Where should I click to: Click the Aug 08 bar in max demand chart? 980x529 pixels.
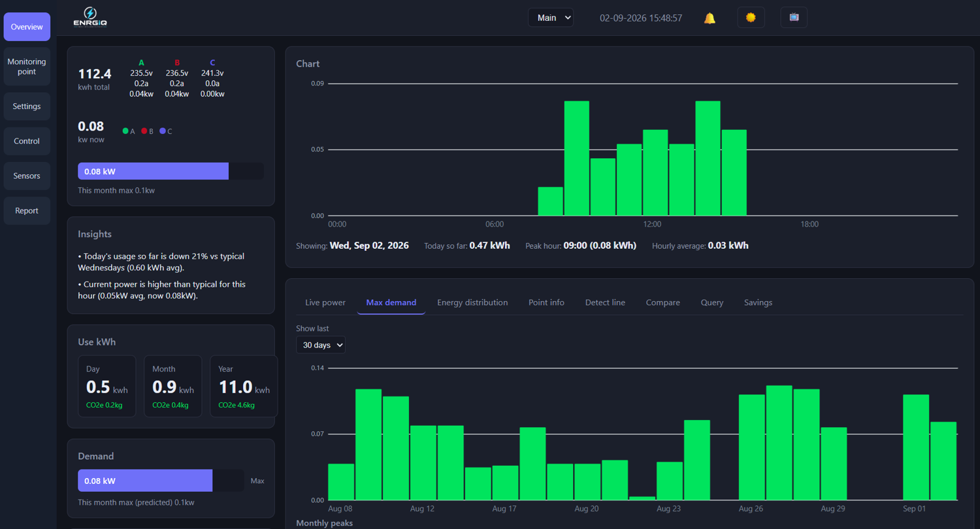click(341, 482)
